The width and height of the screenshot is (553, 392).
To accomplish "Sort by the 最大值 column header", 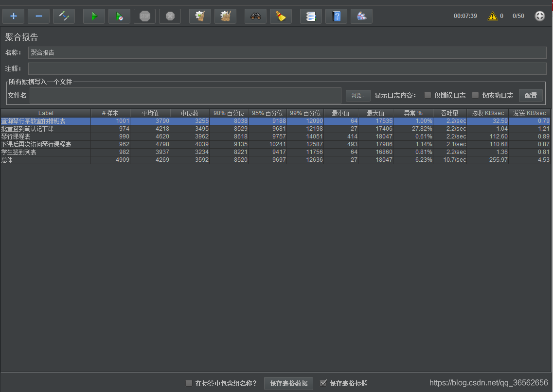I will [x=376, y=113].
